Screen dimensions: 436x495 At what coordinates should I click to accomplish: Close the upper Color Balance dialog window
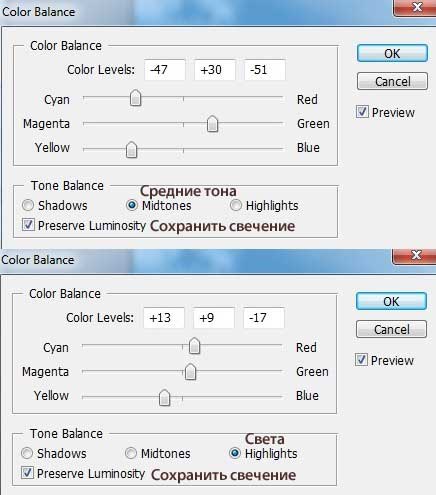click(416, 7)
